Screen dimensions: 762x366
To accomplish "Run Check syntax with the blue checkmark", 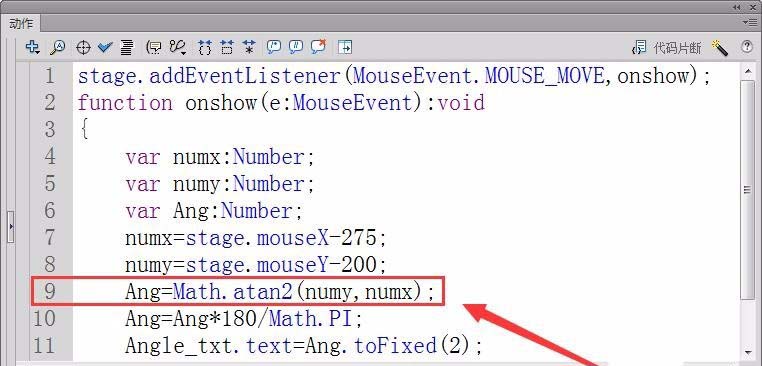I will click(x=105, y=47).
